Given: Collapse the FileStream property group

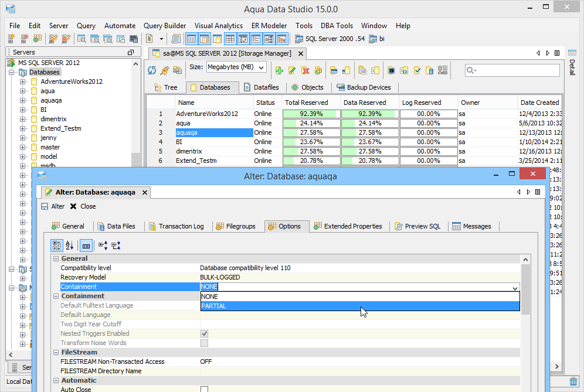Looking at the screenshot, I should [56, 352].
